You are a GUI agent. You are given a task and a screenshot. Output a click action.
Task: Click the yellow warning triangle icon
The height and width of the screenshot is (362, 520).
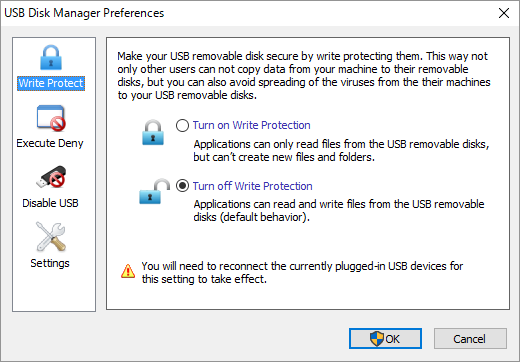pos(128,271)
